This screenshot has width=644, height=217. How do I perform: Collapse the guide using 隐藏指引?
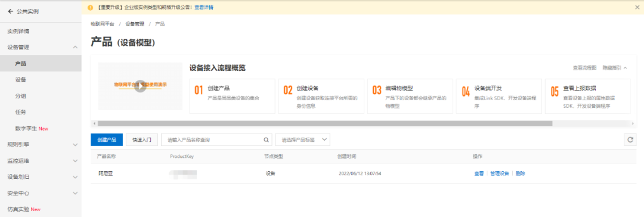click(x=614, y=68)
